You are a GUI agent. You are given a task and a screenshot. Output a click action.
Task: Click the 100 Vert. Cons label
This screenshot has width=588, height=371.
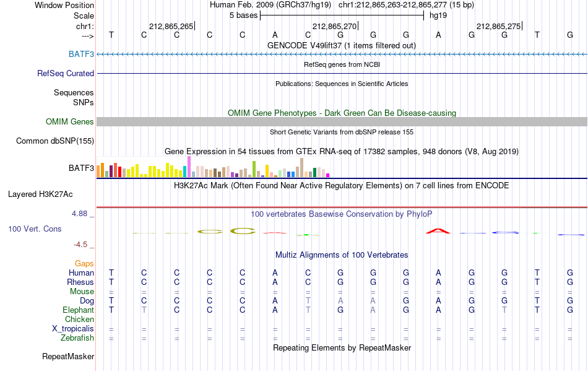[35, 229]
